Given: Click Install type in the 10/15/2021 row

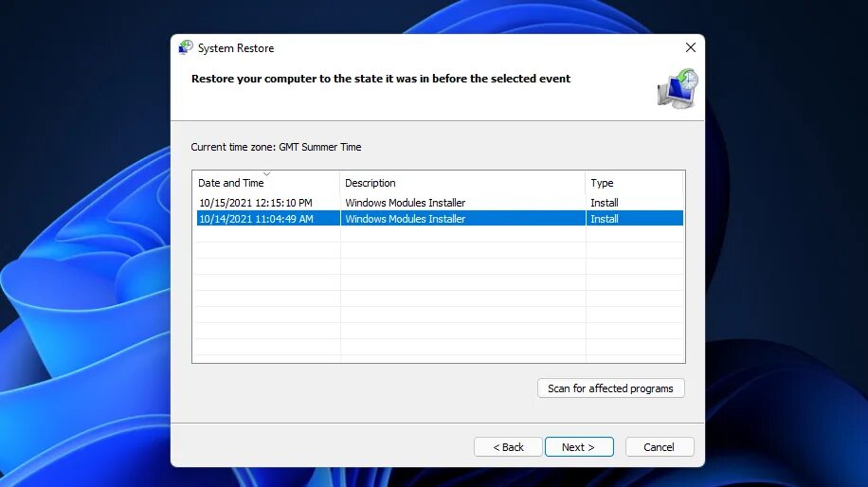Looking at the screenshot, I should [x=605, y=203].
